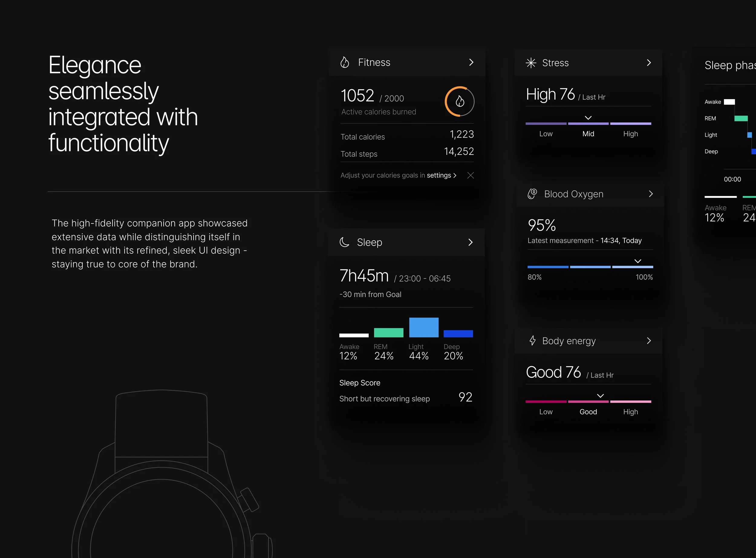Select the Mid stress level label
Screen dimensions: 756x558
click(x=588, y=134)
